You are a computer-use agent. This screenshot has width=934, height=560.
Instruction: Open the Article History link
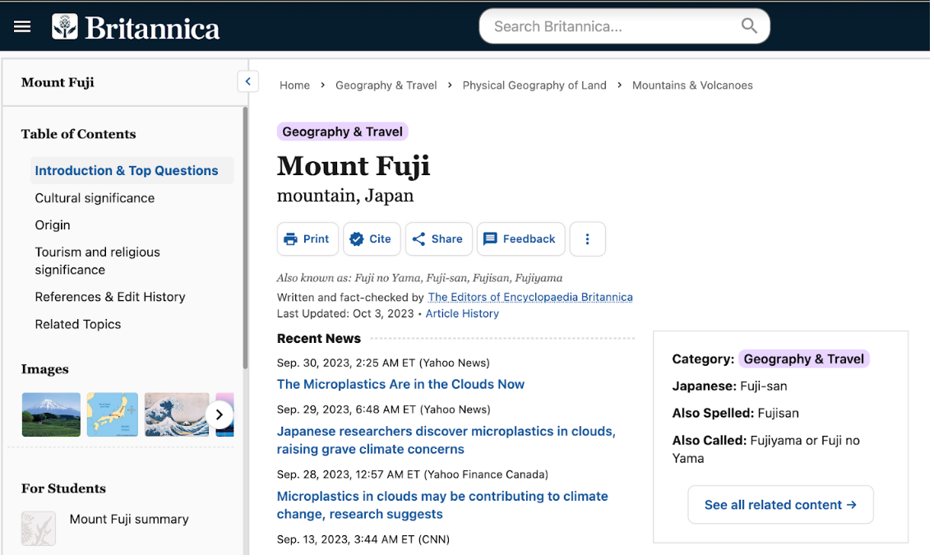click(462, 313)
